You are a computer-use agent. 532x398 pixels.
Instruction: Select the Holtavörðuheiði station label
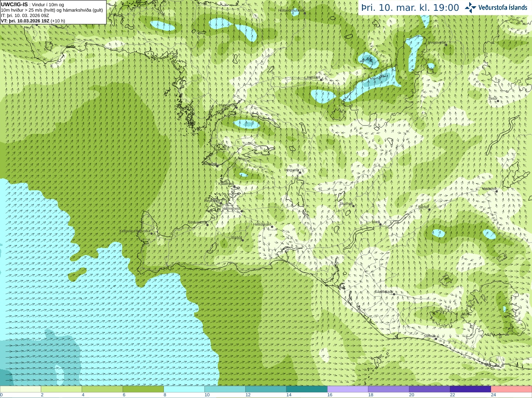[x=291, y=10]
